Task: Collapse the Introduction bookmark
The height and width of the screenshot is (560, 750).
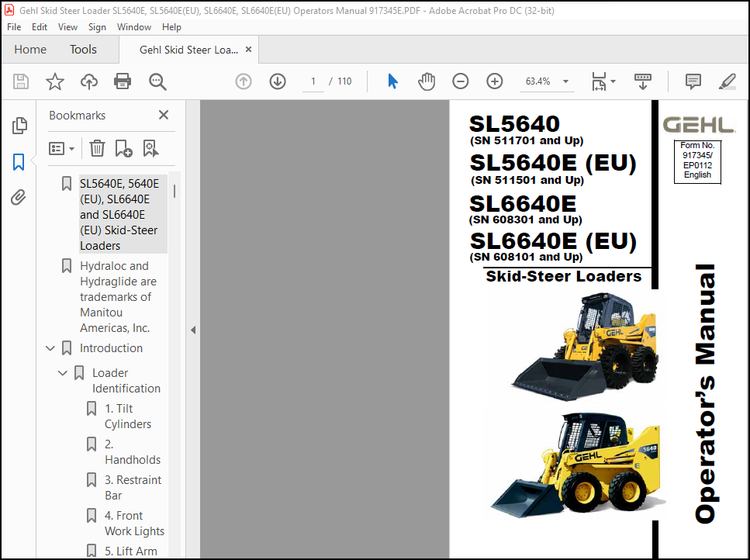Action: (x=50, y=348)
